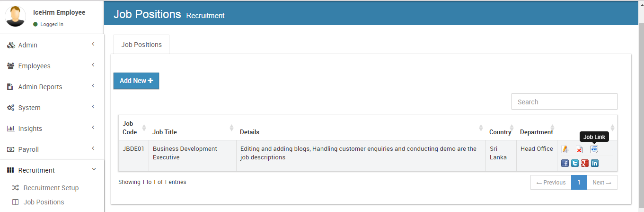Screen dimensions: 644x212
Task: Go to Next page of entries
Action: coord(602,183)
